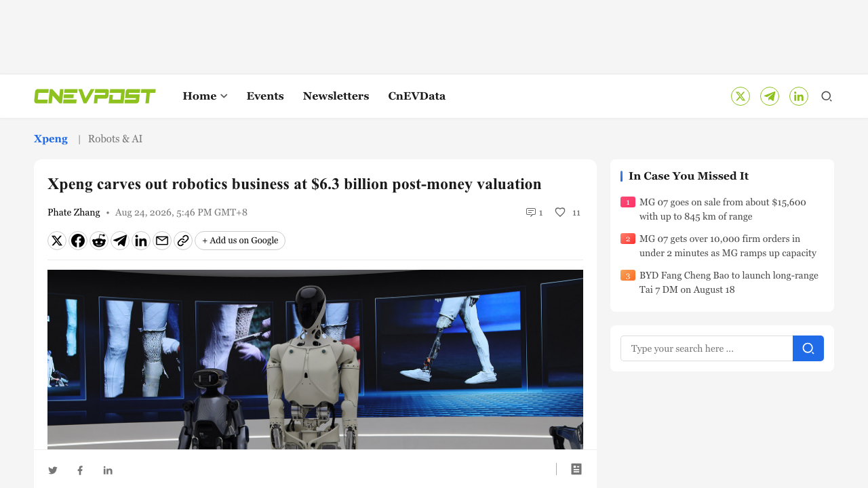Open MG 07 firm orders article
Viewport: 868px width, 488px height.
pyautogui.click(x=728, y=246)
